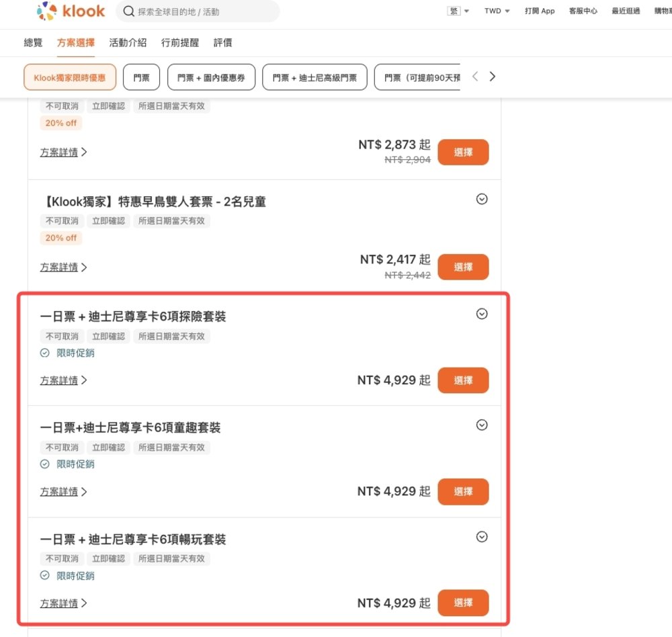Viewport: 672px width, 637px height.
Task: Open the TWD currency dropdown
Action: tap(496, 11)
